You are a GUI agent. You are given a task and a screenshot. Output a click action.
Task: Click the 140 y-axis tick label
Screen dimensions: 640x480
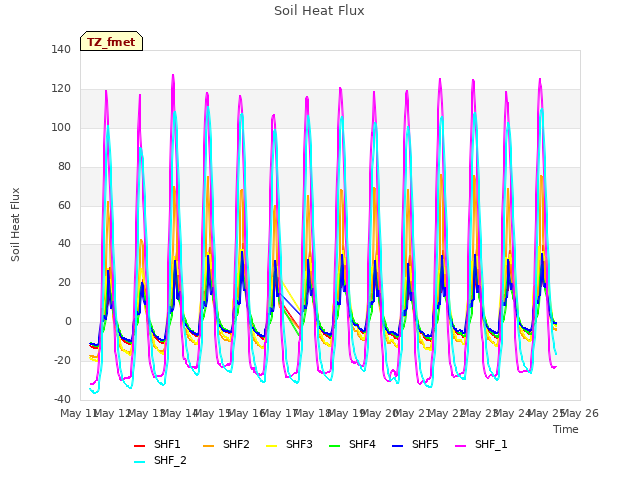click(61, 49)
